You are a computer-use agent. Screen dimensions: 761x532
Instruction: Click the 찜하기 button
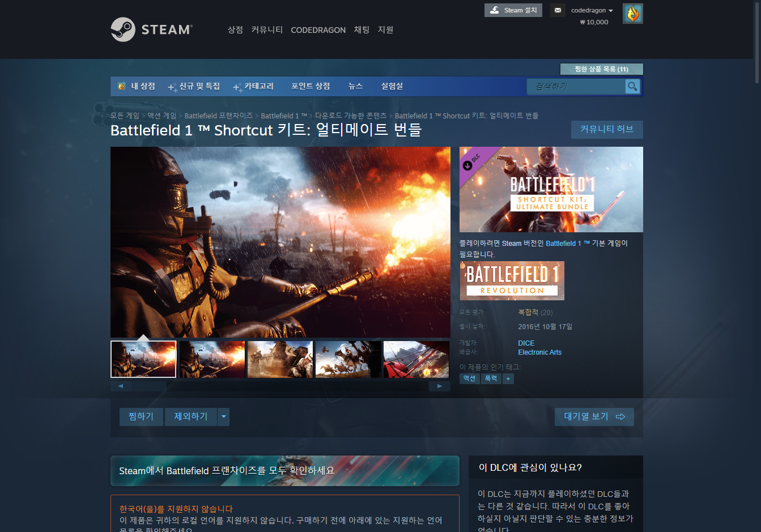141,417
